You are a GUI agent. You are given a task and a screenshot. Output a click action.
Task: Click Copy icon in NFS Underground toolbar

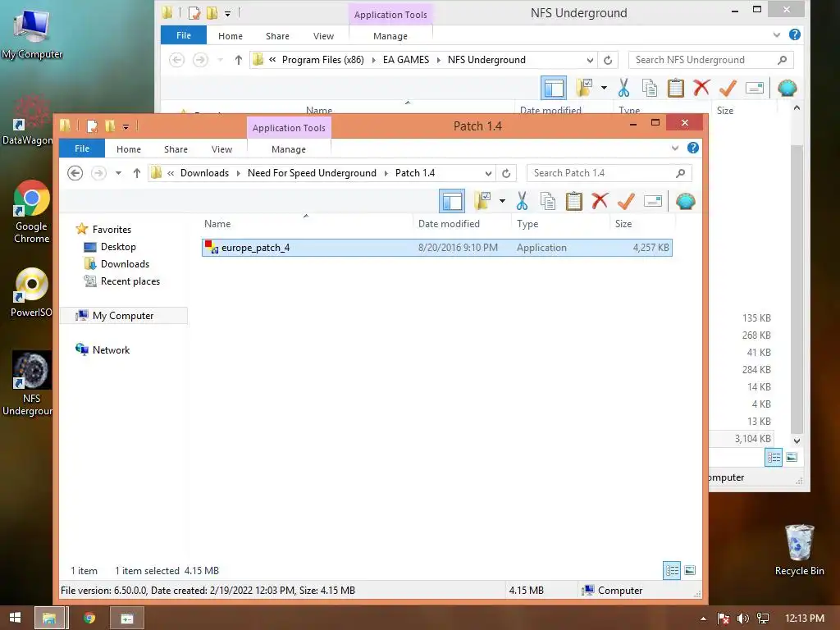pyautogui.click(x=650, y=88)
